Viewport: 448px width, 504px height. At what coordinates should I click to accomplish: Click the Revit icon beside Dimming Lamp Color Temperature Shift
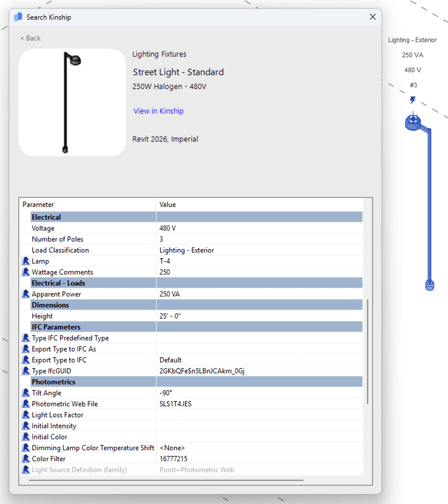[26, 448]
